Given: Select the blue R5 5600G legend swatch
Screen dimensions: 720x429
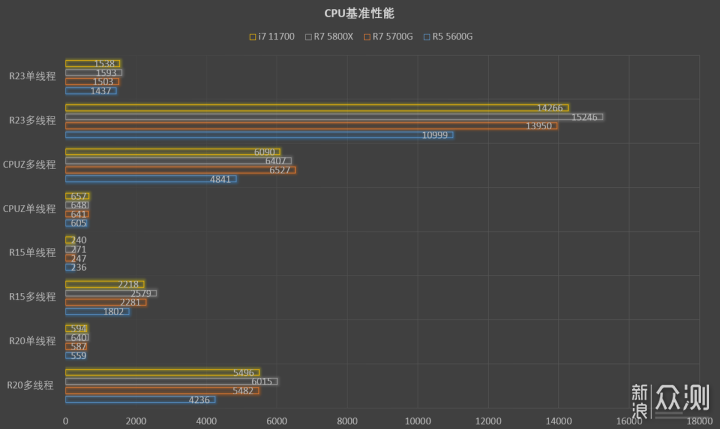Looking at the screenshot, I should (427, 37).
